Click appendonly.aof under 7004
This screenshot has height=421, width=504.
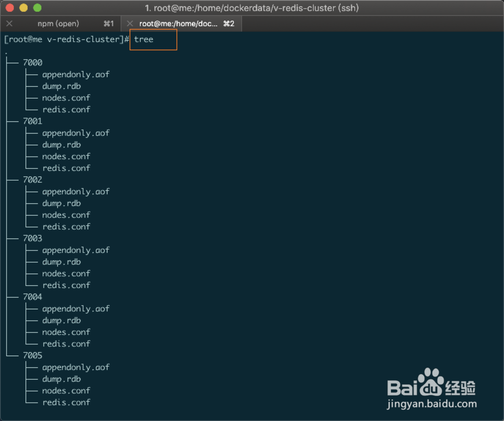click(x=76, y=309)
